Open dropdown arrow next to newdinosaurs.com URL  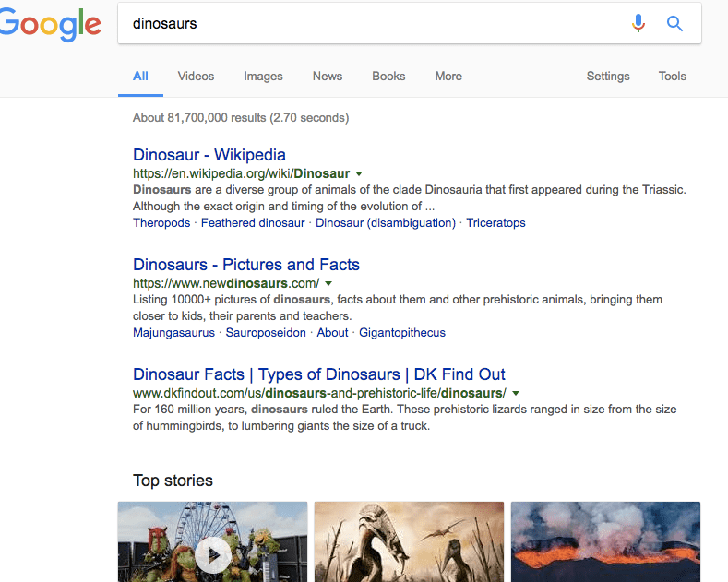click(328, 283)
